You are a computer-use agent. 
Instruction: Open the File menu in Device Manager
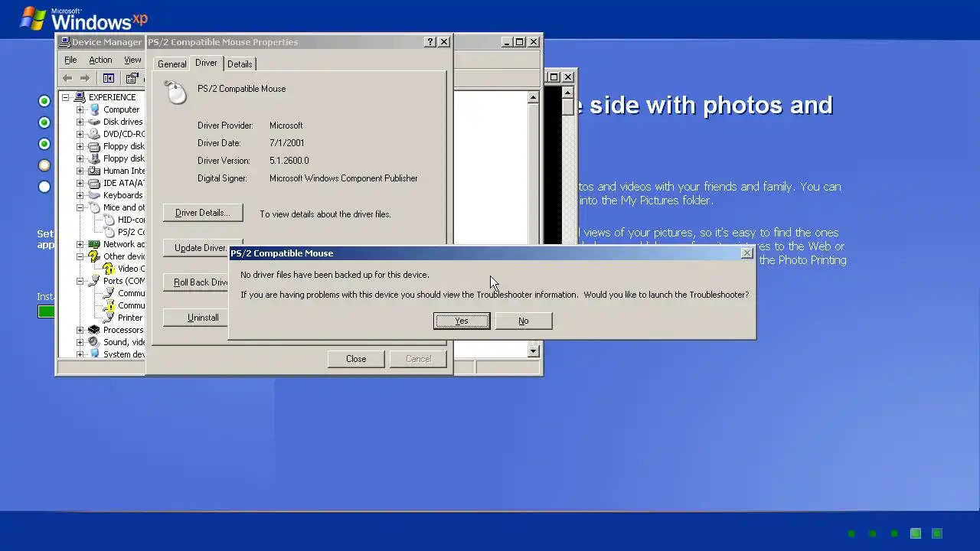(x=70, y=60)
